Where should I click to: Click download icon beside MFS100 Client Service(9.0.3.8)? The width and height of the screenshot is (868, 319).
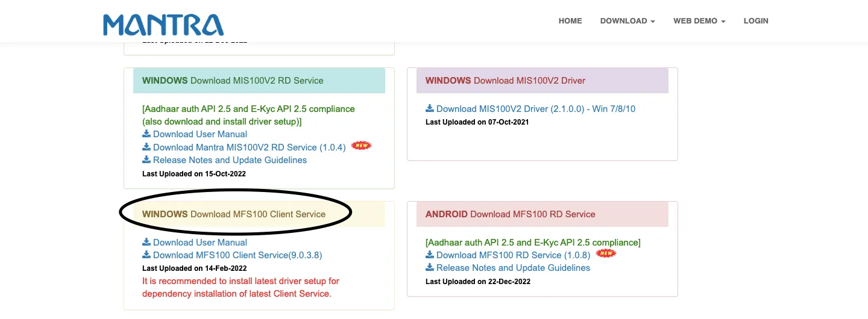tap(146, 255)
